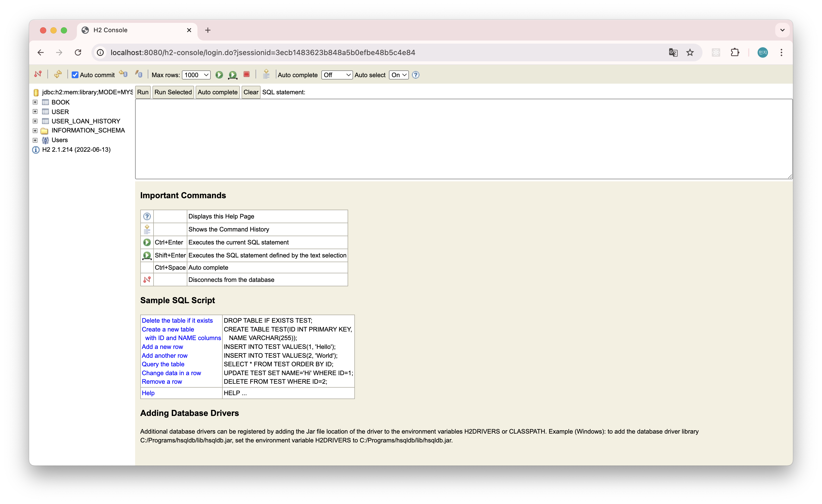Click the H2 version info icon
Image resolution: width=822 pixels, height=504 pixels.
click(36, 150)
